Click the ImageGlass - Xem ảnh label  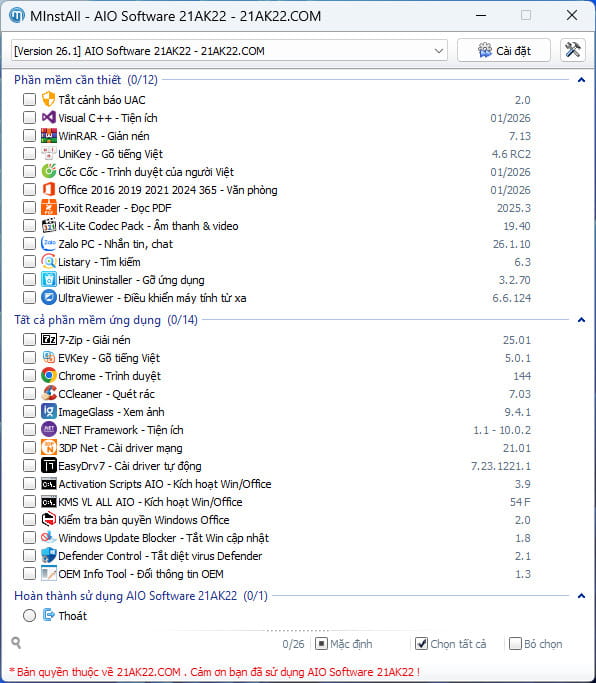pyautogui.click(x=111, y=412)
